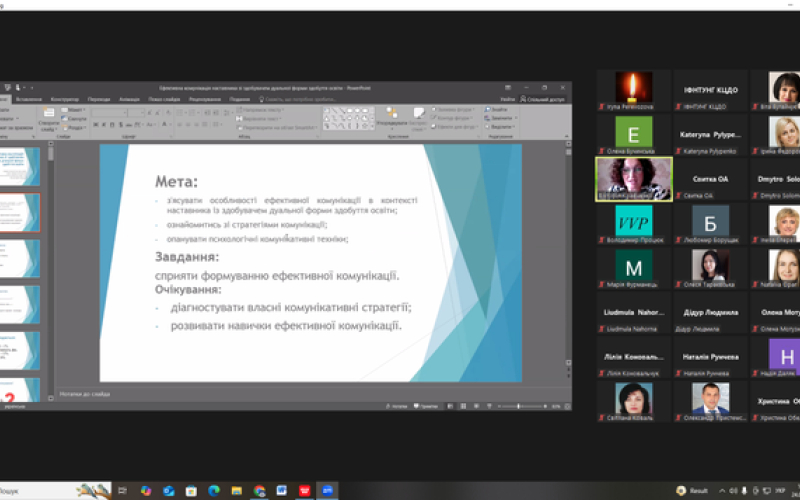Open the Розділ section dropdown
The width and height of the screenshot is (800, 500).
tap(73, 127)
